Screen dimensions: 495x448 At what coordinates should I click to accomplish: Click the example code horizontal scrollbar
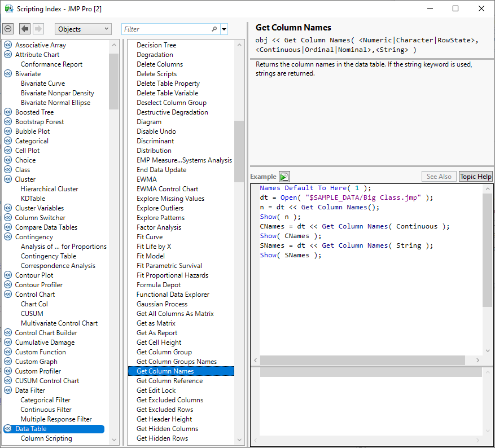[362, 360]
